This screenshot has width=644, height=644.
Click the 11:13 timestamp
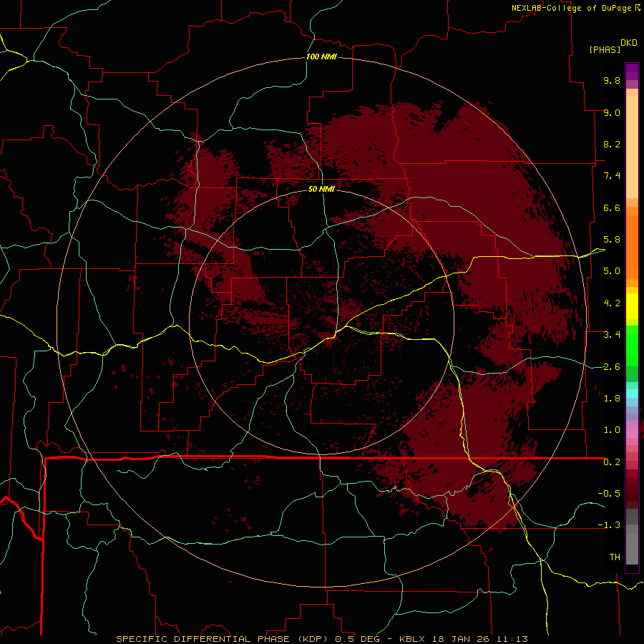coord(513,639)
